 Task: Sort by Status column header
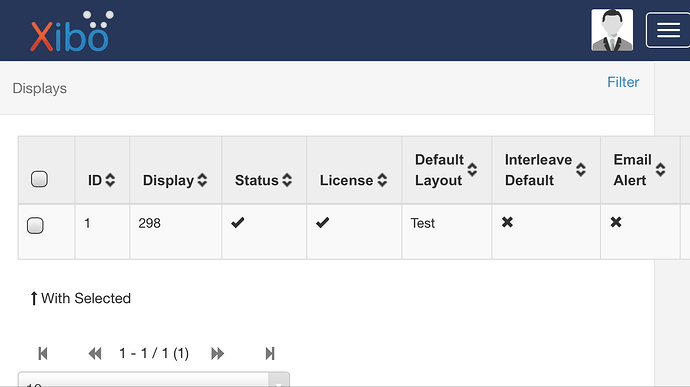[x=263, y=180]
